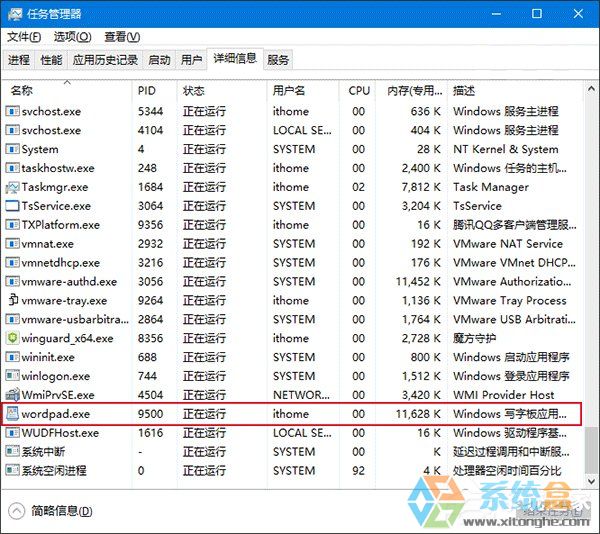600x534 pixels.
Task: Click the vmware-usbarbitrator process icon
Action: [x=12, y=319]
